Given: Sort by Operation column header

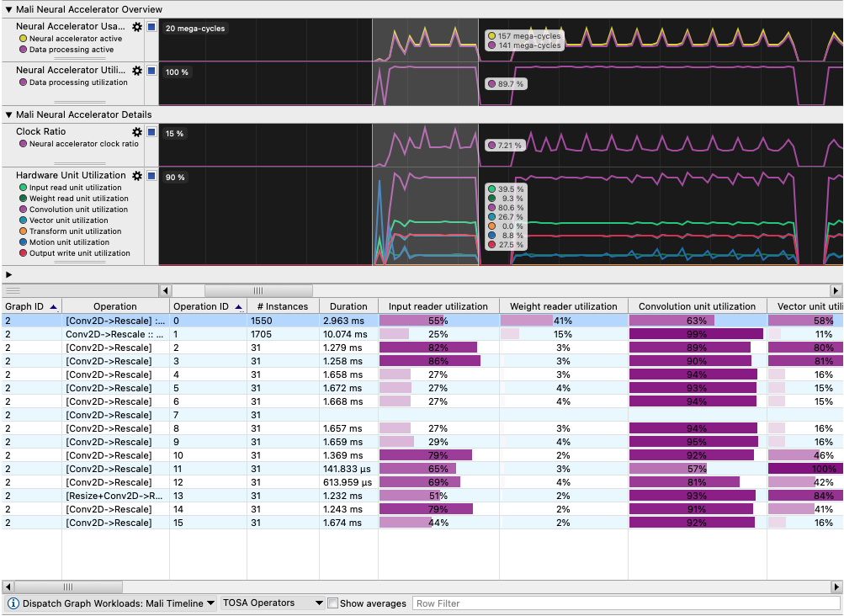Looking at the screenshot, I should tap(115, 306).
